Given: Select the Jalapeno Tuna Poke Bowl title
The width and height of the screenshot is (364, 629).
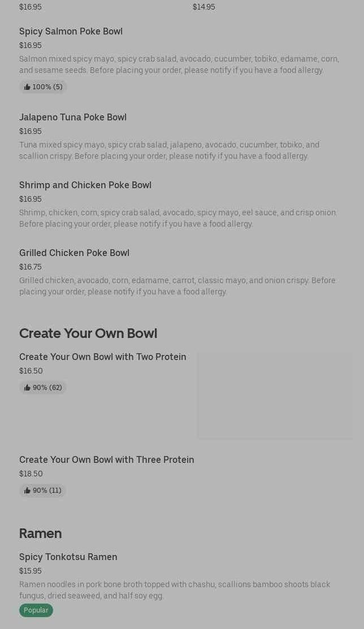Looking at the screenshot, I should tap(73, 117).
